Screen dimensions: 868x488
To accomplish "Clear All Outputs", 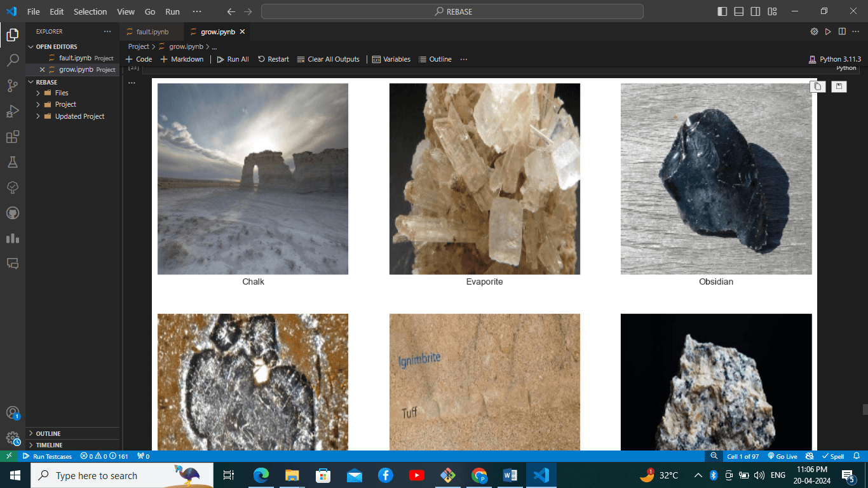I will [x=328, y=59].
